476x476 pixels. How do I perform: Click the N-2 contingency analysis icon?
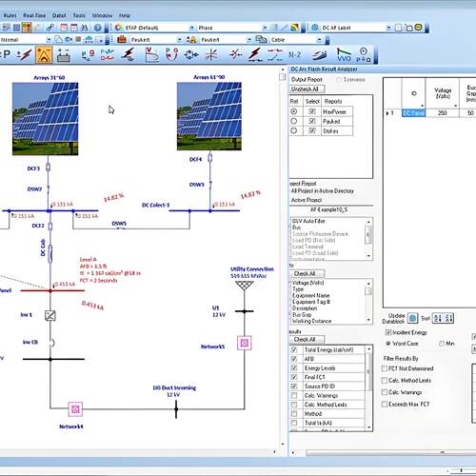pos(294,55)
